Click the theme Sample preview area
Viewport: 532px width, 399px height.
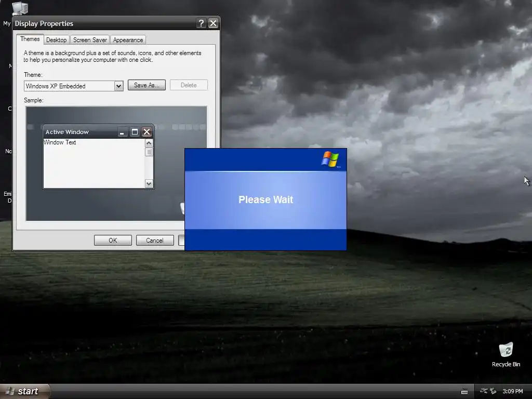point(116,164)
